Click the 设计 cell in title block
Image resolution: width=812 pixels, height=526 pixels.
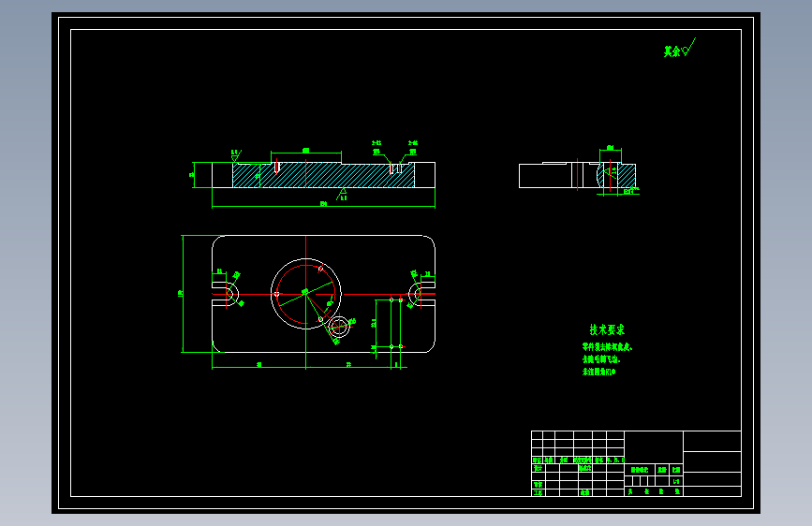point(538,468)
